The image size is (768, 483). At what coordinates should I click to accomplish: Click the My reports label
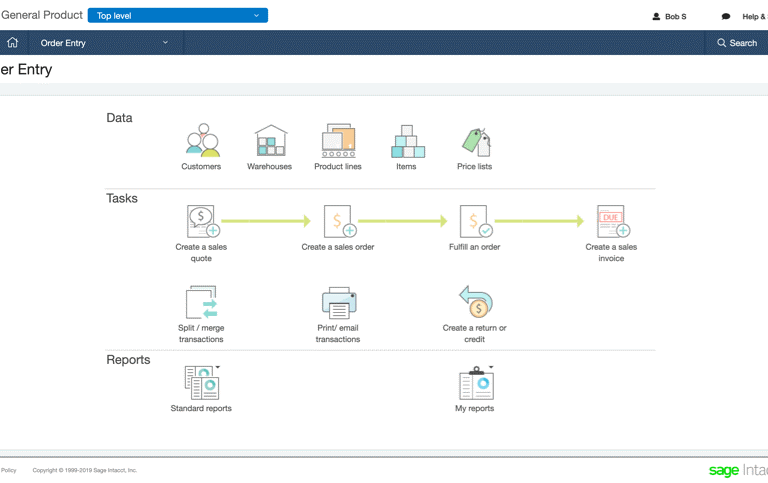pos(475,408)
